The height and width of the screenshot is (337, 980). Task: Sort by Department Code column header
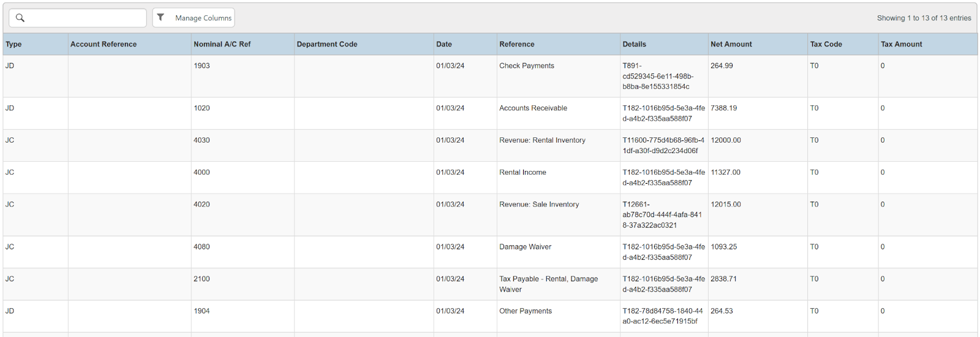tap(326, 44)
